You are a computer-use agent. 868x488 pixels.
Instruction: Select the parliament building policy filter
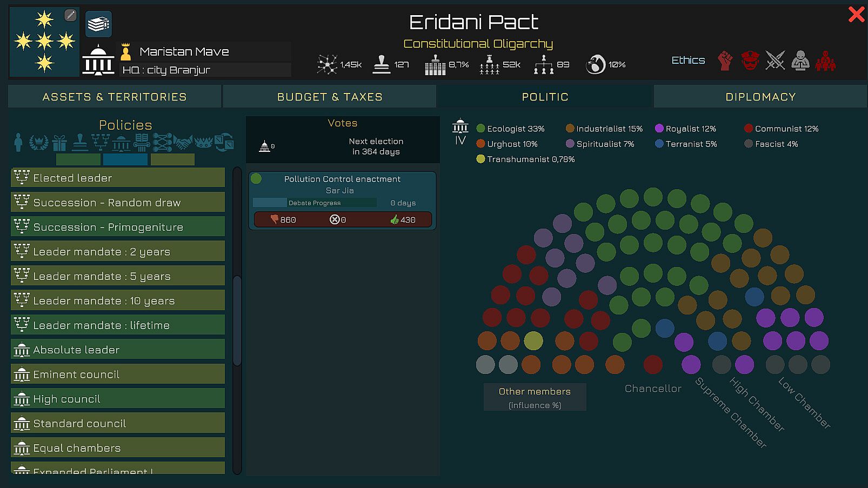(x=121, y=143)
